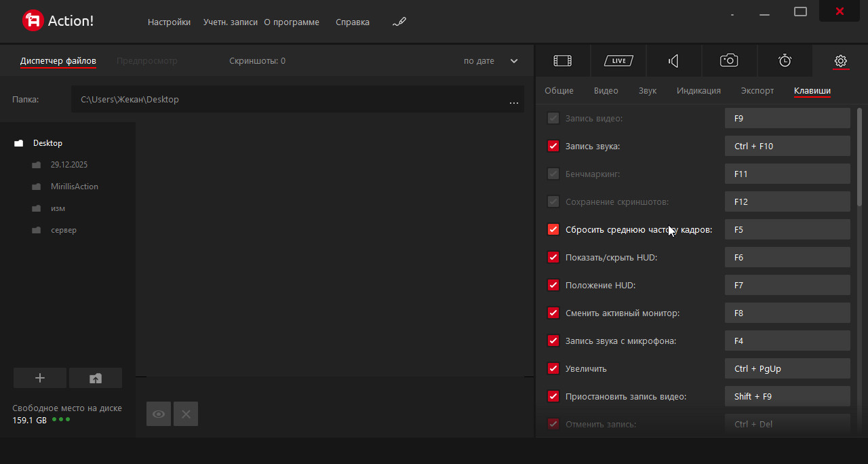Select the 'MirillisAction' folder in tree
This screenshot has height=464, width=868.
pos(74,187)
